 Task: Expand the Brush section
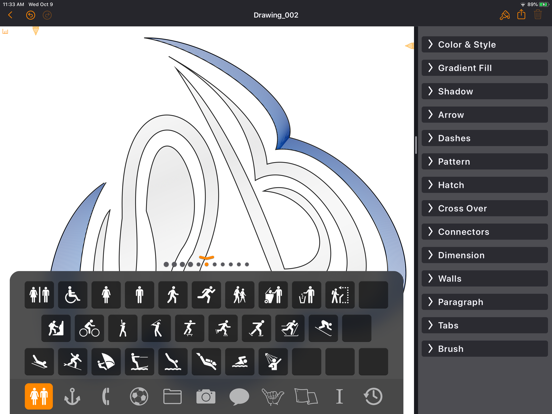(x=485, y=349)
